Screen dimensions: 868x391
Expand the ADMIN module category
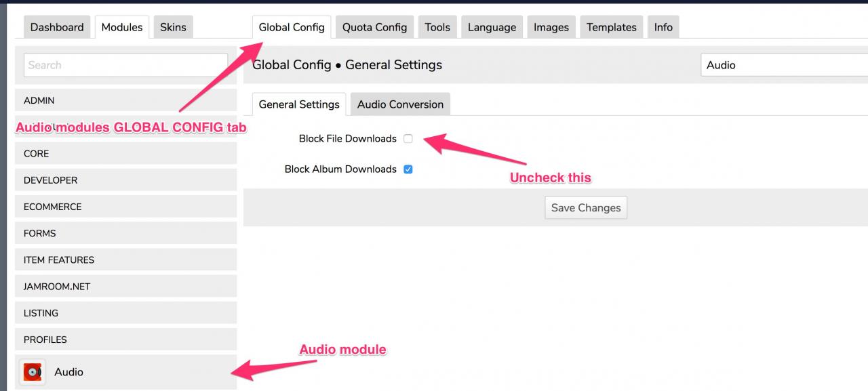tap(125, 100)
